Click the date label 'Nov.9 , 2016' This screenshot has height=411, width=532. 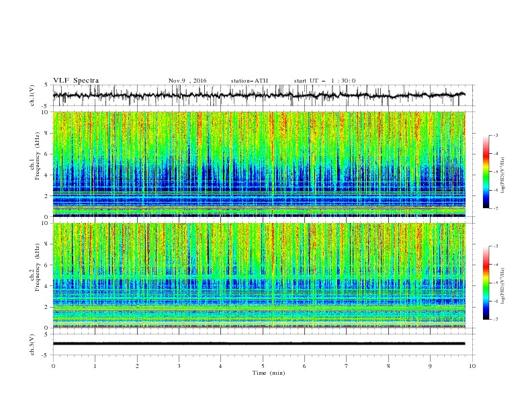[x=187, y=81]
